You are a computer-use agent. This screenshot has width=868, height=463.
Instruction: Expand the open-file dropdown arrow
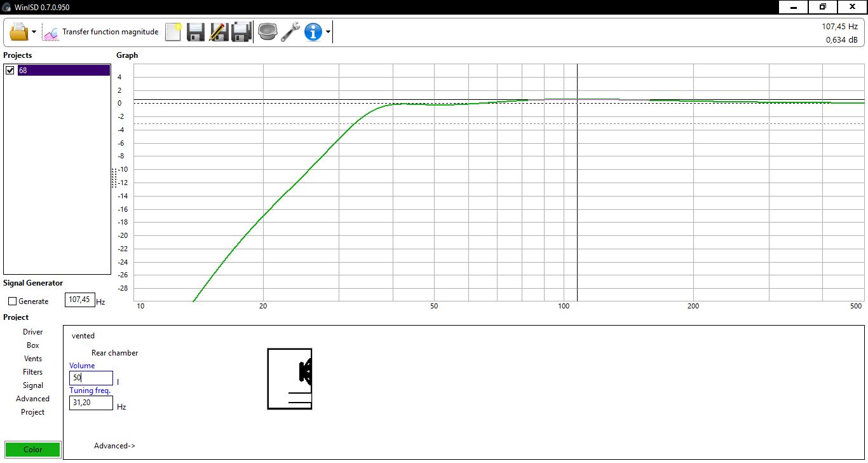click(34, 32)
